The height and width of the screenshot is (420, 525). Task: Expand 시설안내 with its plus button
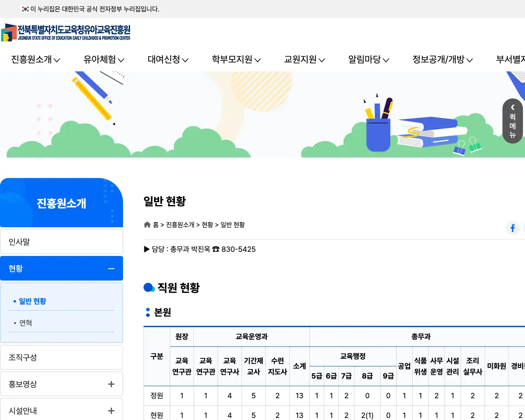111,411
